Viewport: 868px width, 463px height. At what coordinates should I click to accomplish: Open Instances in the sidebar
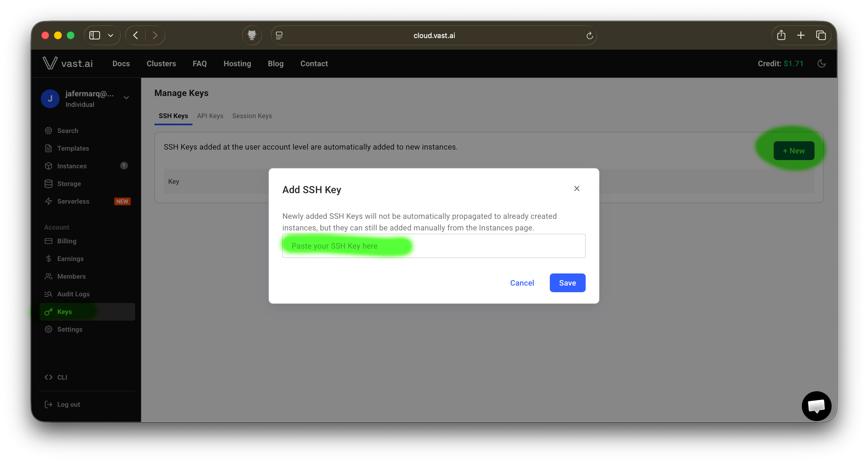point(72,166)
